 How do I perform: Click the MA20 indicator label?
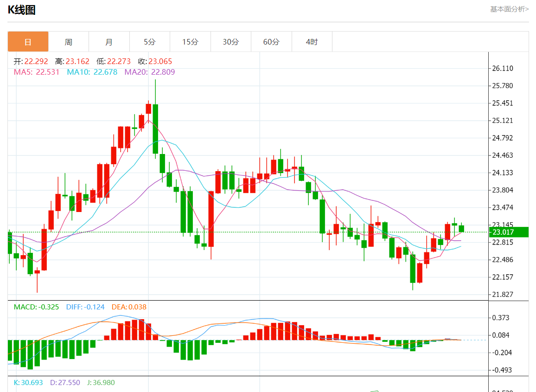coord(149,72)
